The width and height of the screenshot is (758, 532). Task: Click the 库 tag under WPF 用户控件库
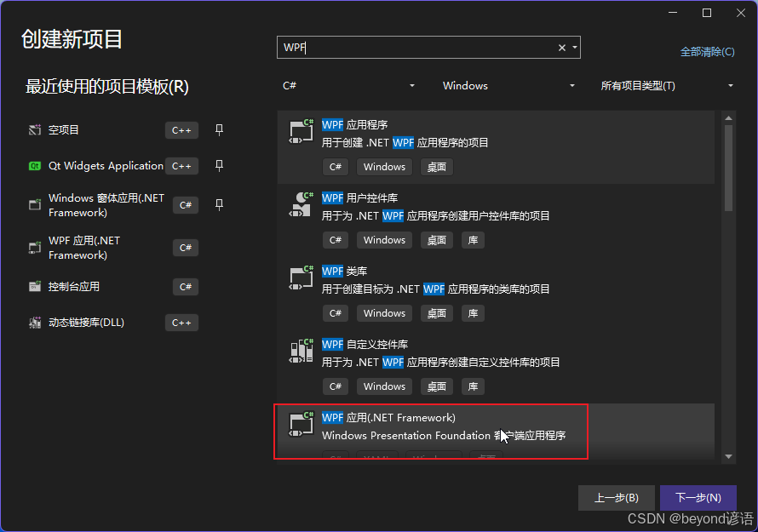point(473,240)
